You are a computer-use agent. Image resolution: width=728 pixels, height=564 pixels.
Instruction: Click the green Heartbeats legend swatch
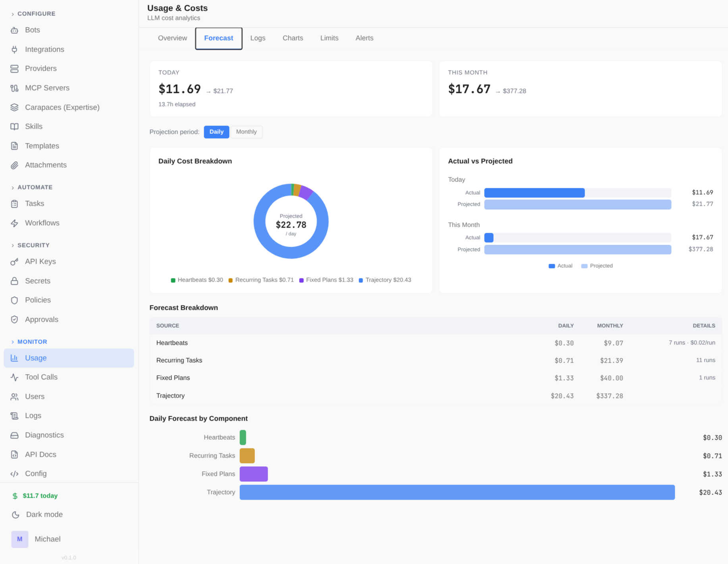click(173, 280)
